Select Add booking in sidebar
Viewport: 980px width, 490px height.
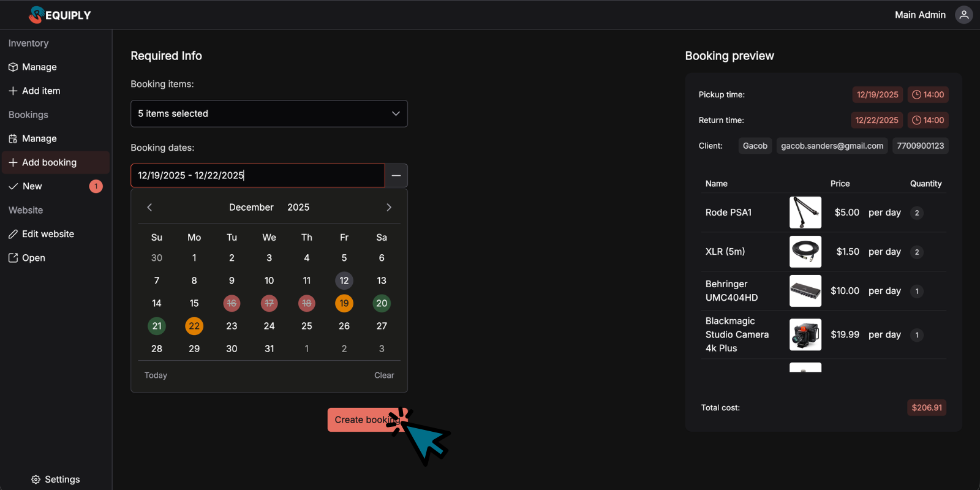click(56, 162)
